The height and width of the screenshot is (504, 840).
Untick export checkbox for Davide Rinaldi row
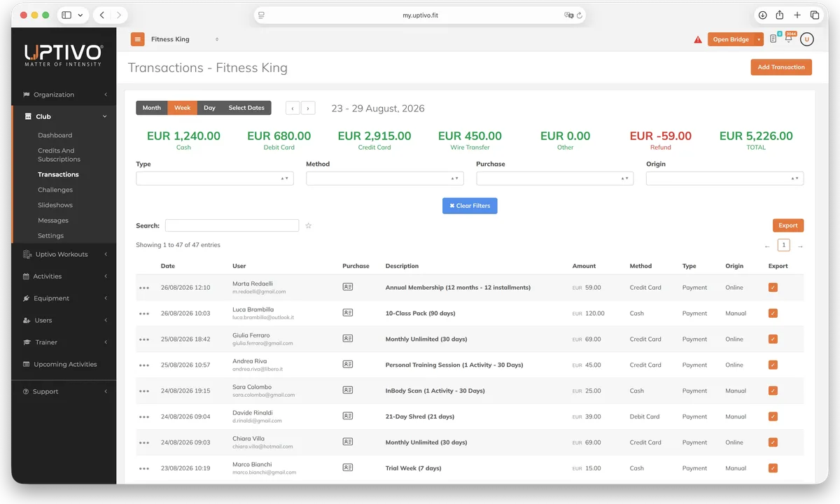(773, 417)
